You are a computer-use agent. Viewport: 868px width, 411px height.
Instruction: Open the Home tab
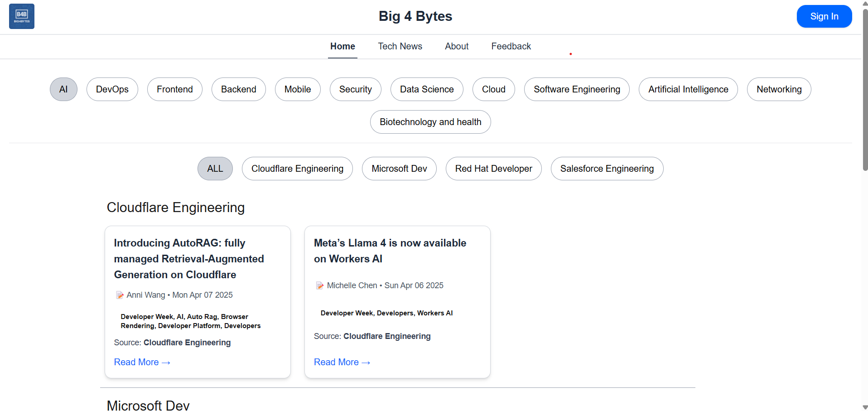tap(342, 46)
